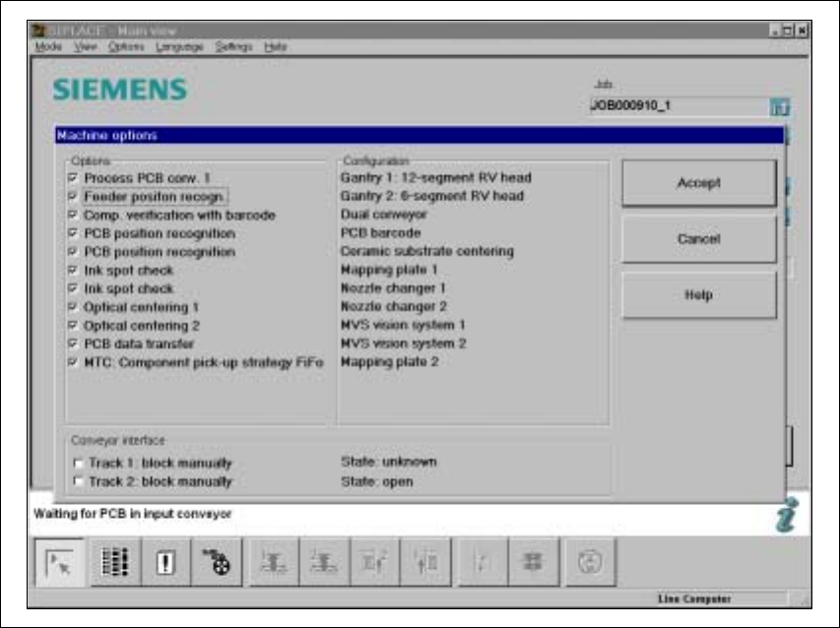Click 'Line Computer' status bar entry
Viewport: 840px width, 628px height.
coord(693,599)
